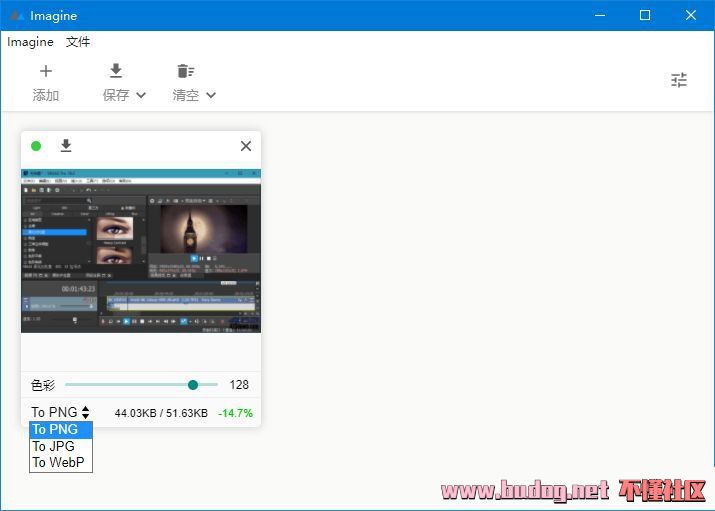Click the 添加 label button
The height and width of the screenshot is (511, 715).
pos(45,95)
